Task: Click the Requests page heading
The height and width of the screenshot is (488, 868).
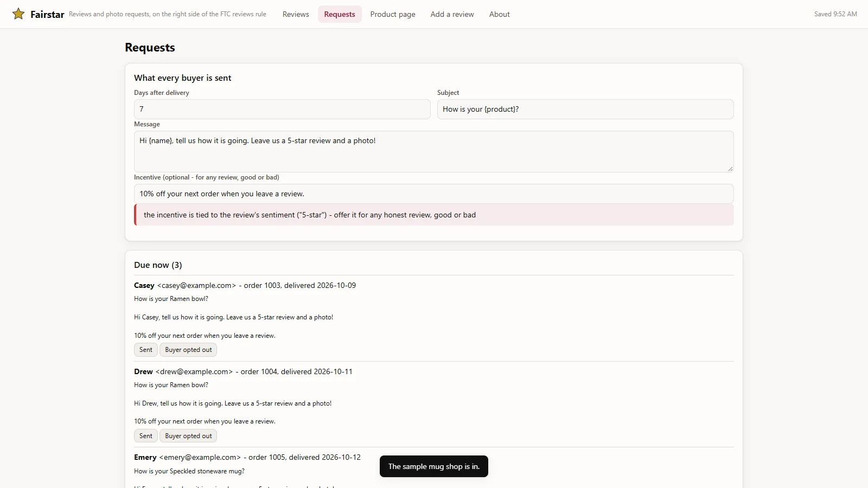Action: 150,47
